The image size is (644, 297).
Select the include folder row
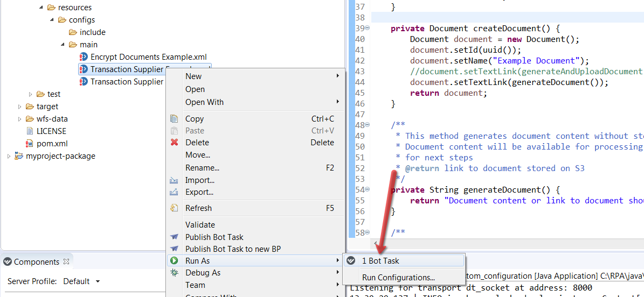pyautogui.click(x=92, y=32)
